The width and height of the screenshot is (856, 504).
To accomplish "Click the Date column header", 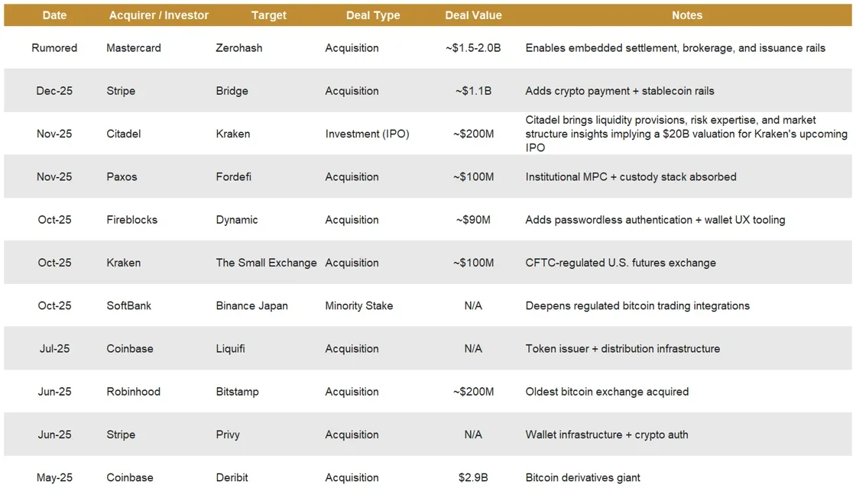I will click(54, 15).
